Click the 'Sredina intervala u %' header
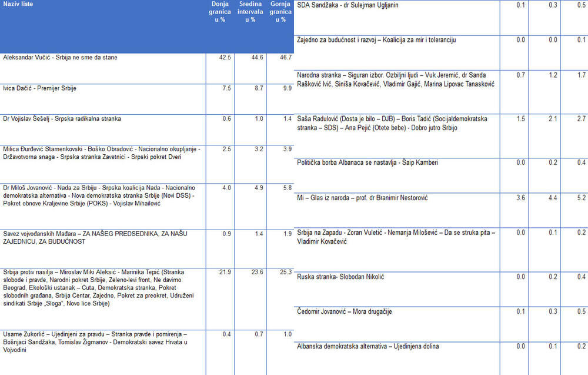588x375 pixels. click(x=250, y=12)
